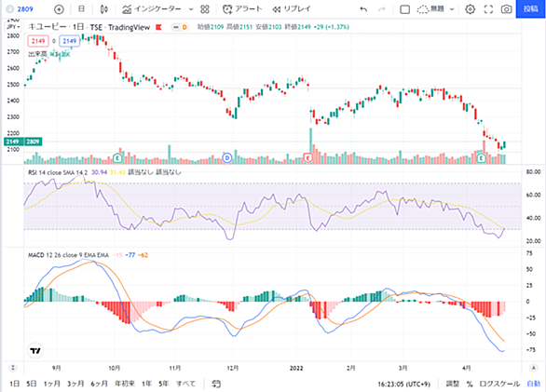Open the blue D dividend marker in December
The image size is (546, 392).
coord(227,158)
